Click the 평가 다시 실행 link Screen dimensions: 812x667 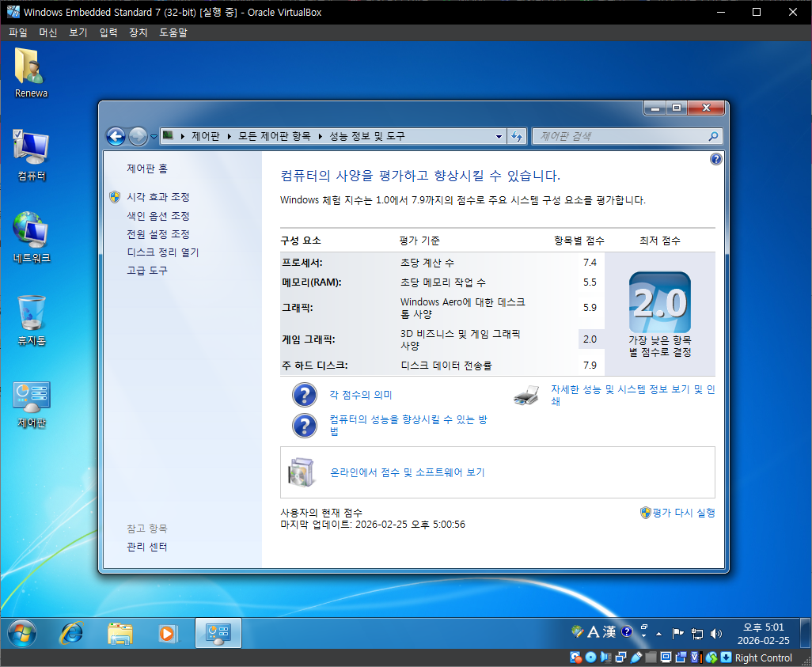(683, 513)
